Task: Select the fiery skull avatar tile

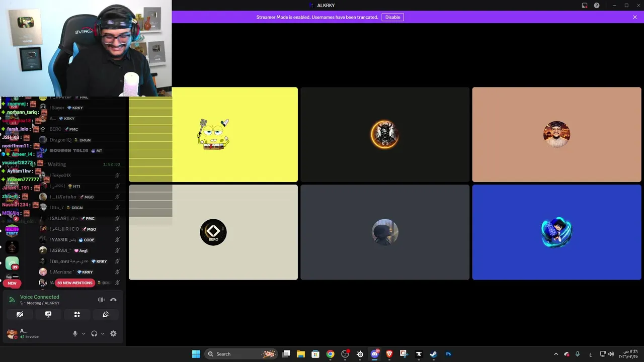Action: 385,135
